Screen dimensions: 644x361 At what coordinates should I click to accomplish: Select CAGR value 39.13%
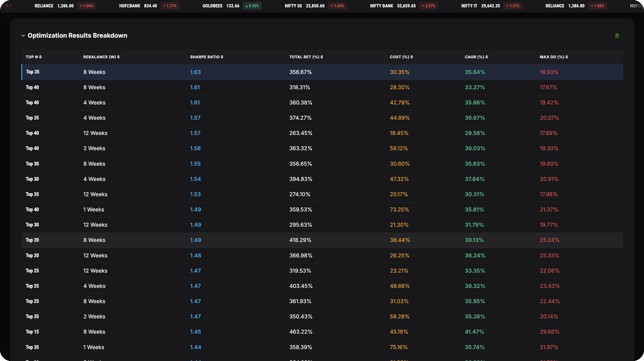[474, 240]
